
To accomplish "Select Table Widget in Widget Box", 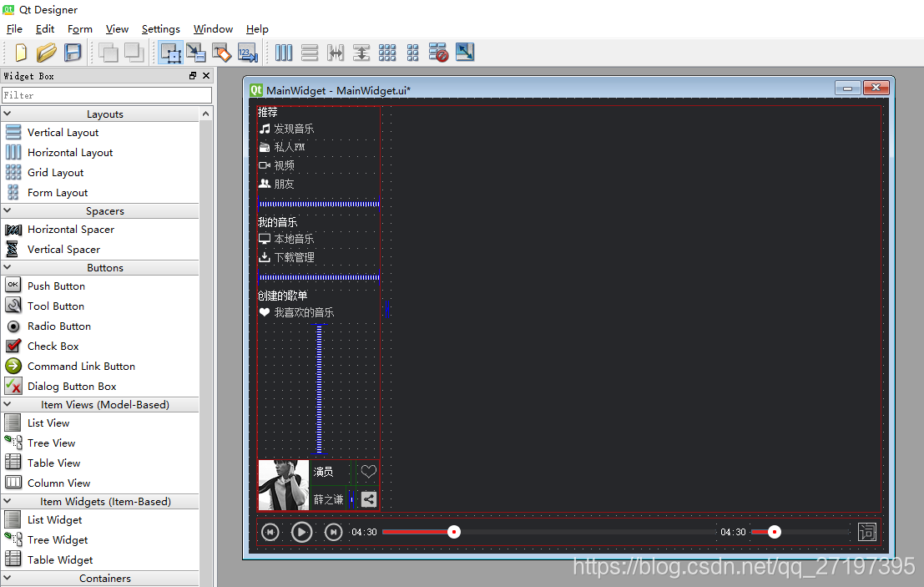I will click(60, 560).
